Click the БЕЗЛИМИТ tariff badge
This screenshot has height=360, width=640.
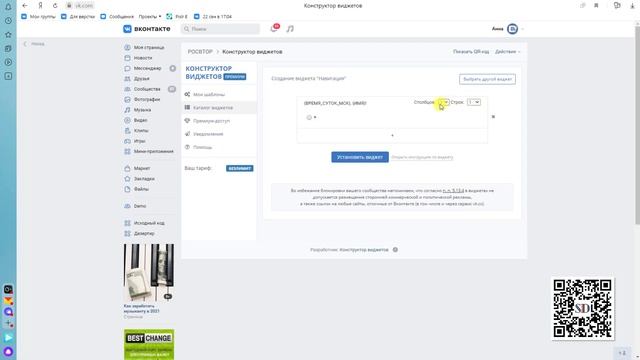[x=240, y=168]
